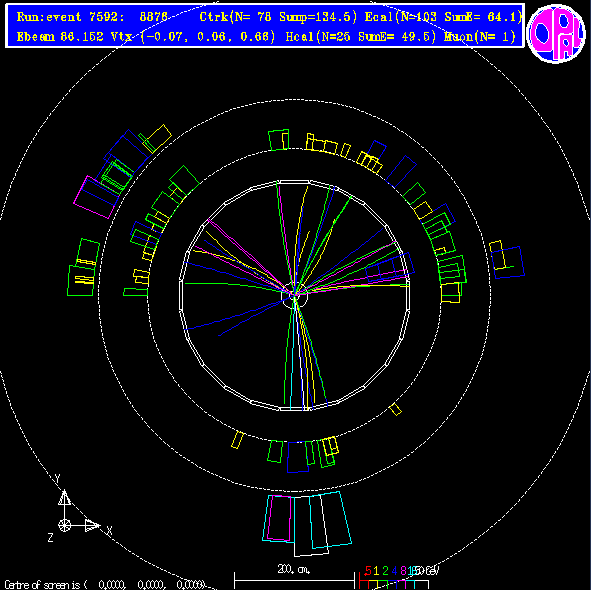591x590 pixels.
Task: Click the Y axis arrow head
Action: [64, 498]
